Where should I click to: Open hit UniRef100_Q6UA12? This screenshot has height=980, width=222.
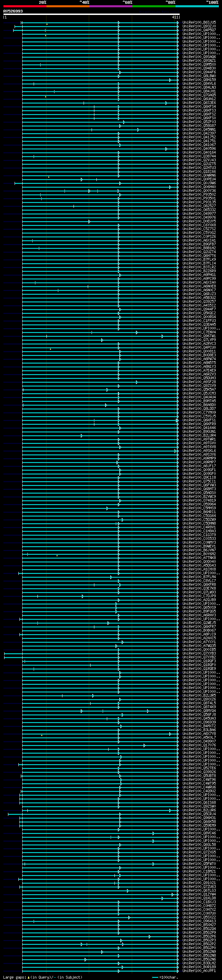tap(199, 99)
